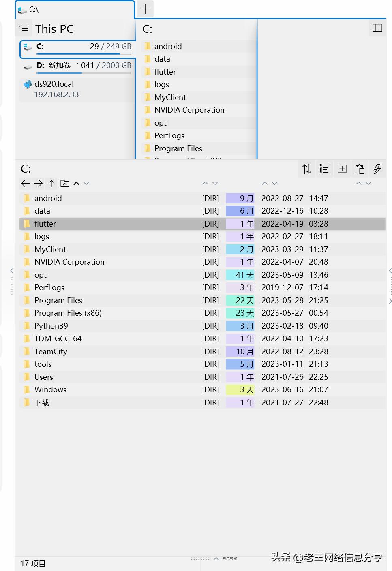Screen dimensions: 392x571
Task: Expand the date column chevron control
Action: pyautogui.click(x=274, y=183)
